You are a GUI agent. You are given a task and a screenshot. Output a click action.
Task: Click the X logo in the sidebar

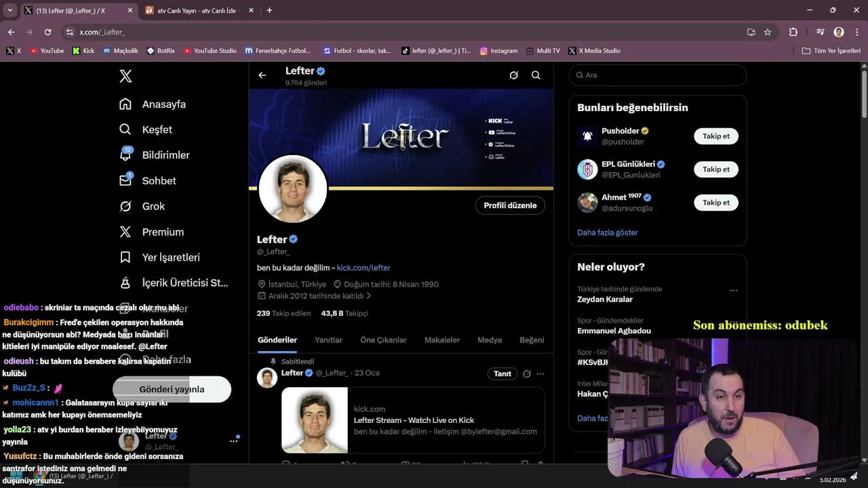pos(125,76)
